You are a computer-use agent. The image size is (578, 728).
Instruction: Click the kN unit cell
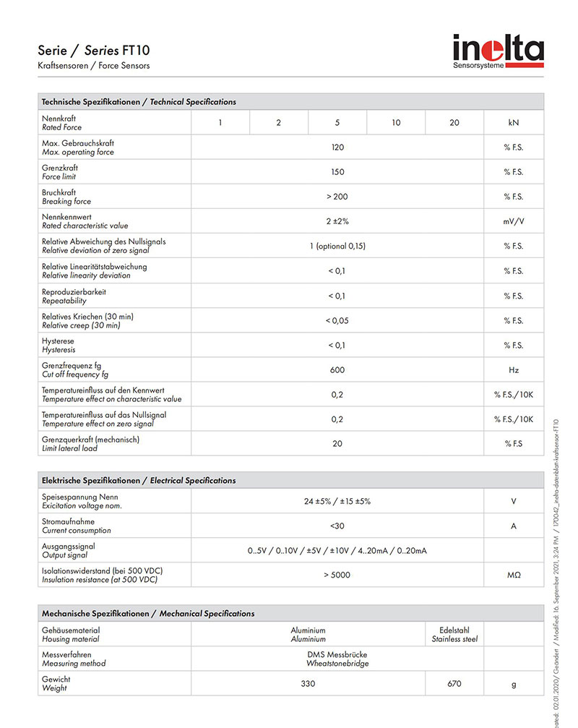(x=514, y=123)
